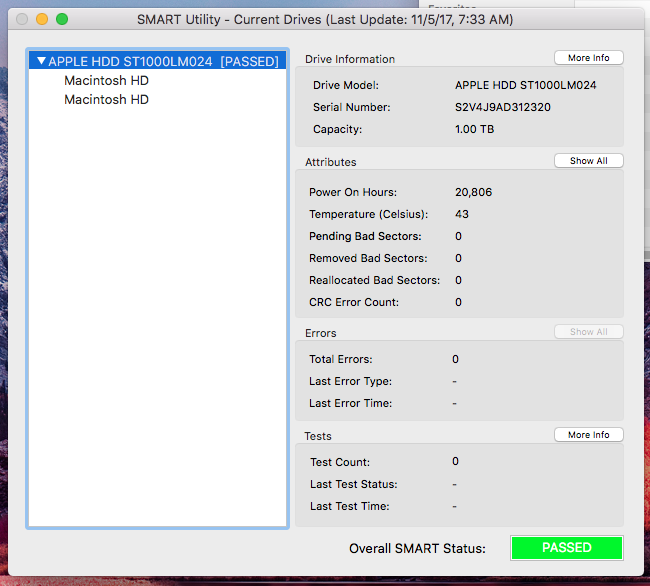Open More Info for Drive Information
This screenshot has height=586, width=650.
click(589, 58)
